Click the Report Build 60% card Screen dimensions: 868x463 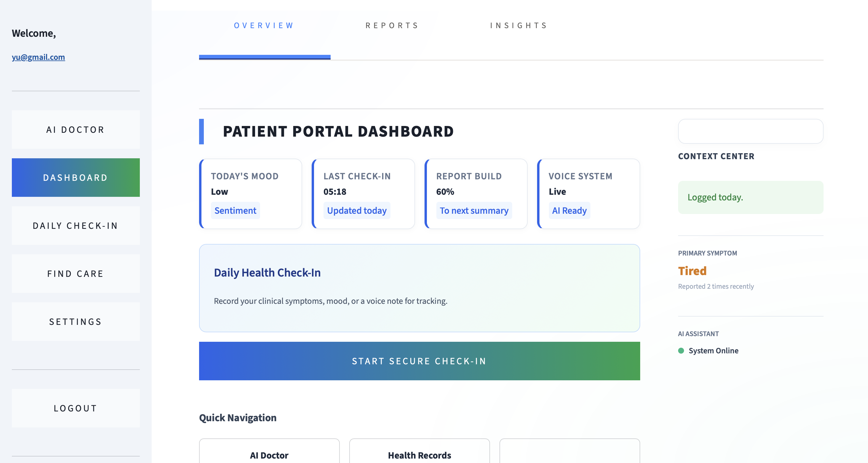[x=476, y=194]
